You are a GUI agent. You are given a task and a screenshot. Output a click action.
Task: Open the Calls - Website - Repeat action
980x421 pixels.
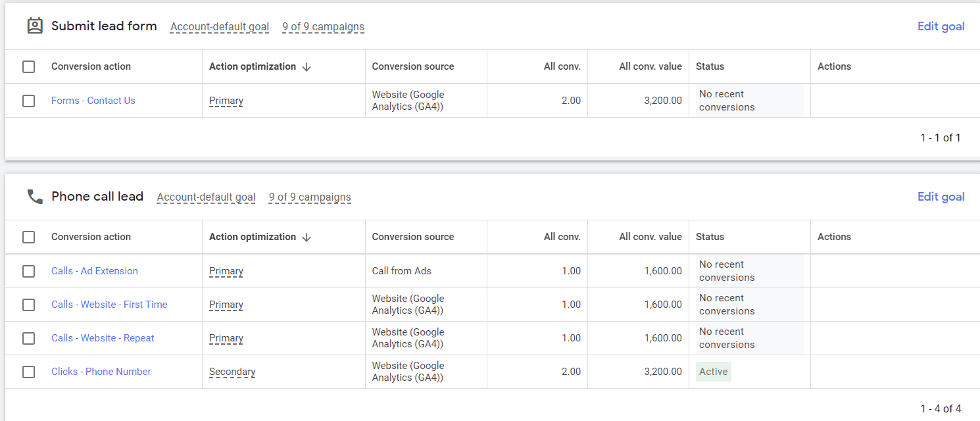coord(103,338)
